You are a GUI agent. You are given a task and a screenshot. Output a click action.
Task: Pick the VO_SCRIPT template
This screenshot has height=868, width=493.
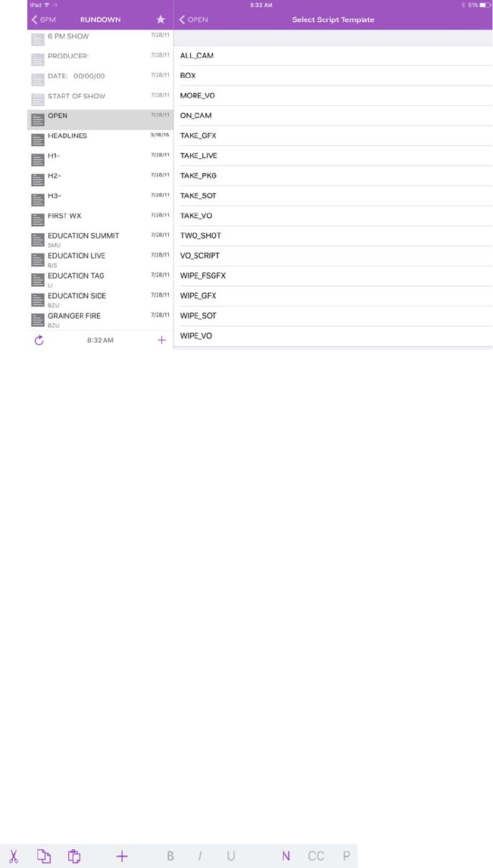pos(200,256)
